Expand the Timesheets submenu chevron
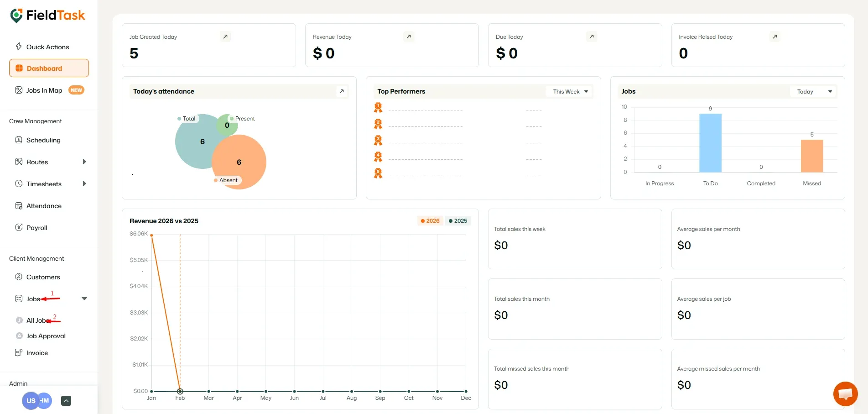868x414 pixels. (x=84, y=184)
